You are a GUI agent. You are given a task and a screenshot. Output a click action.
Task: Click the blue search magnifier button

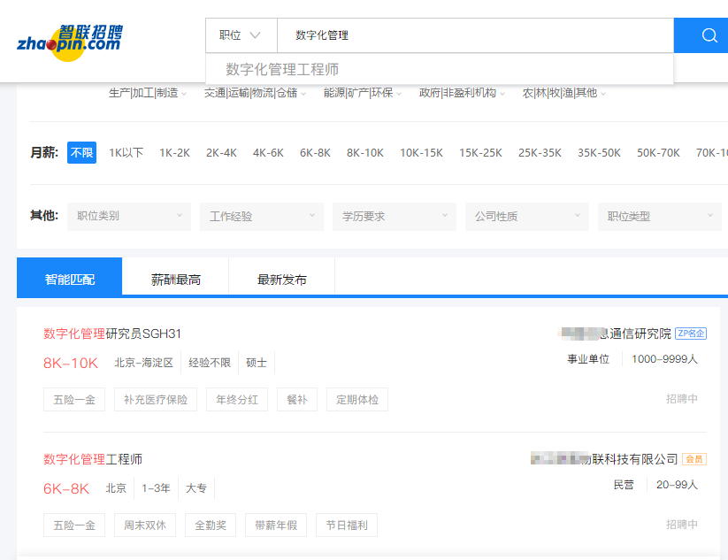point(709,35)
